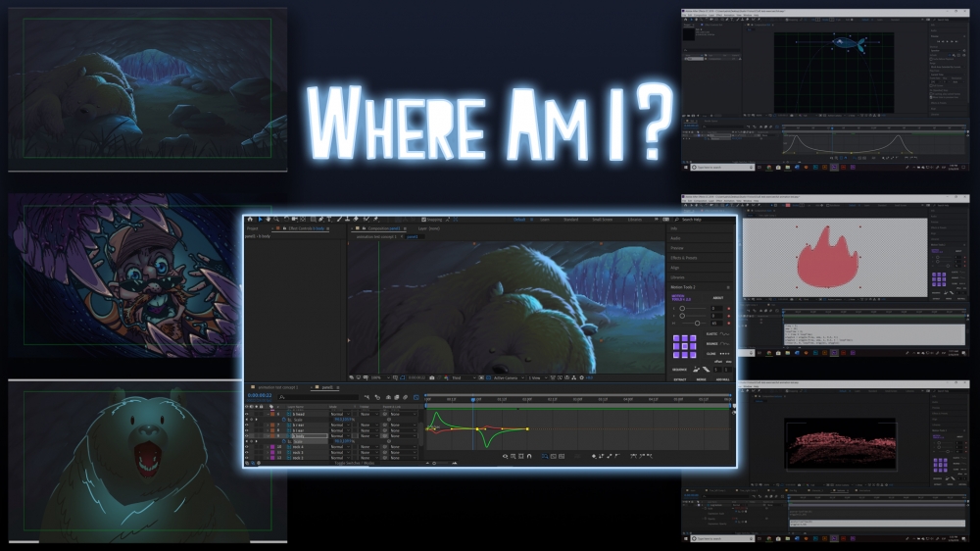This screenshot has height=551, width=980.
Task: Toggle the snap magnet icon in graph editor
Action: 529,457
